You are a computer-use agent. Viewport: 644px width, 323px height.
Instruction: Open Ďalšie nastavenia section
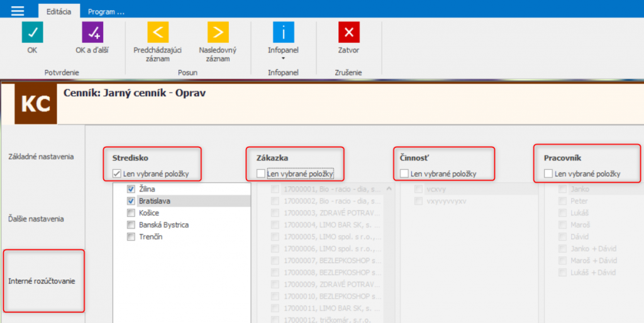pos(36,218)
